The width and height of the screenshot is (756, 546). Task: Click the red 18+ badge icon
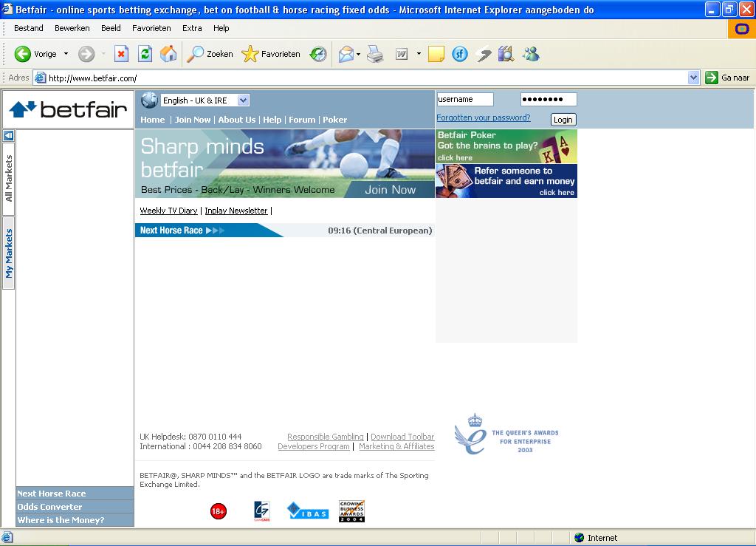tap(219, 511)
